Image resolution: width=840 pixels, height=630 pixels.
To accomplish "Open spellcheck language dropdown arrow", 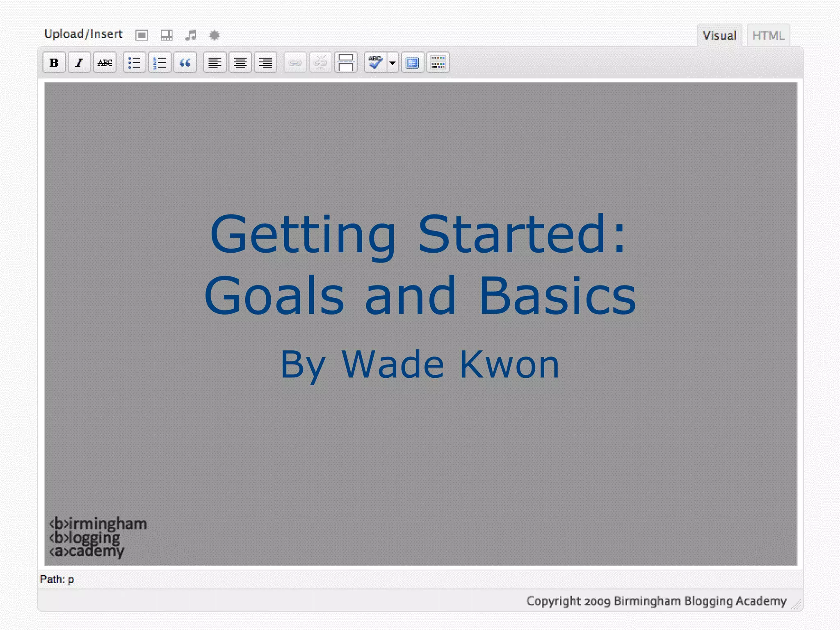I will [393, 63].
